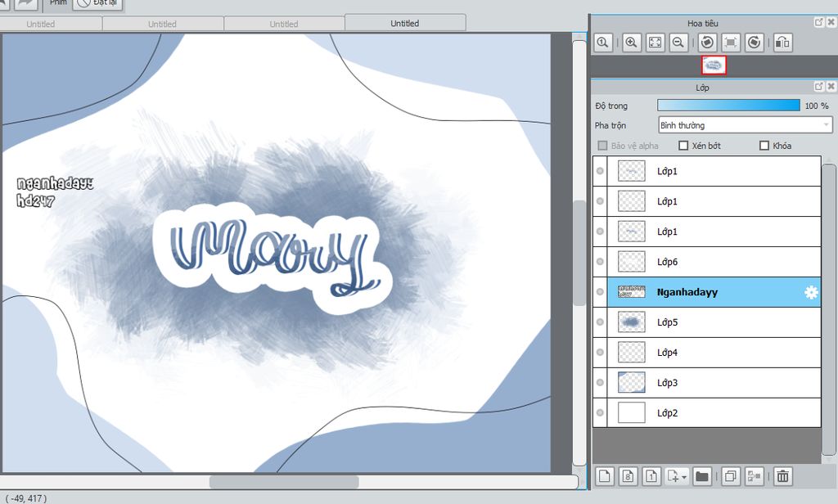The width and height of the screenshot is (838, 504).
Task: Reset the canvas rotation in navigator
Action: point(731,43)
